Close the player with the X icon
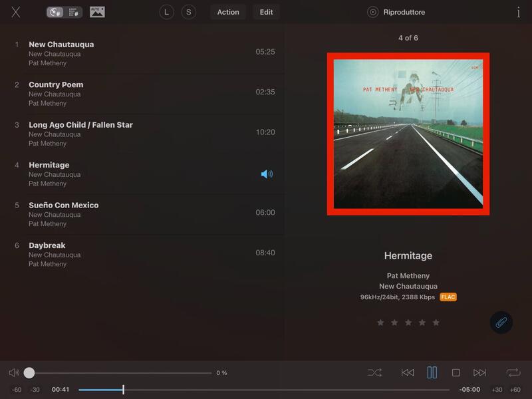 (16, 12)
